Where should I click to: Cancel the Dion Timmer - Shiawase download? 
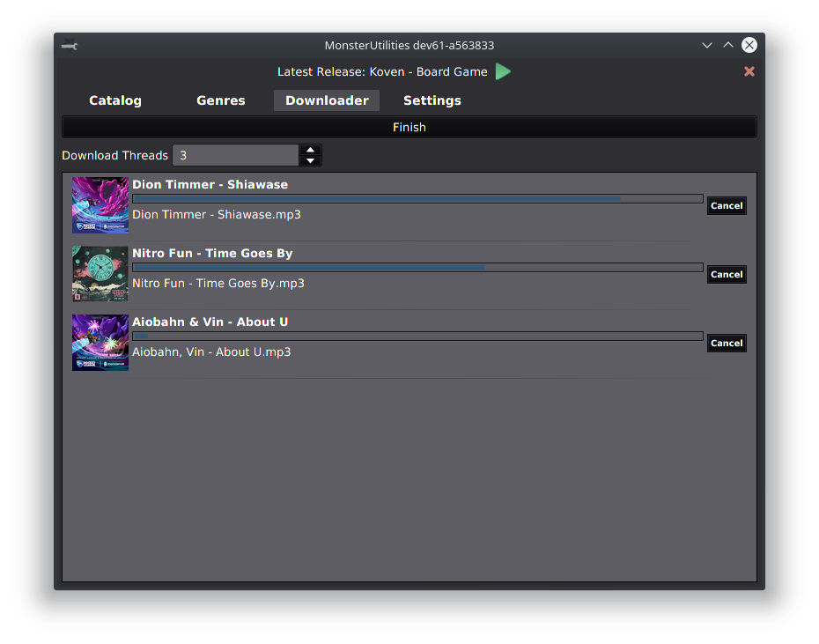coord(727,206)
